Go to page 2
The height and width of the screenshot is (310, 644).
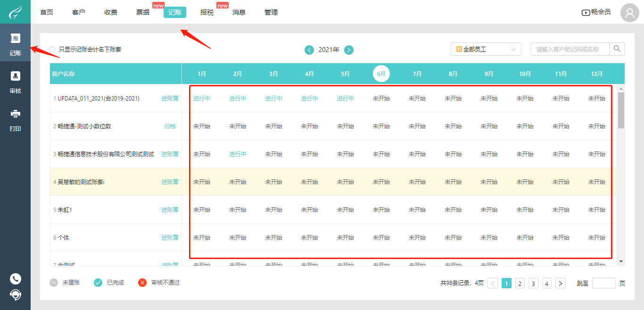click(x=520, y=283)
